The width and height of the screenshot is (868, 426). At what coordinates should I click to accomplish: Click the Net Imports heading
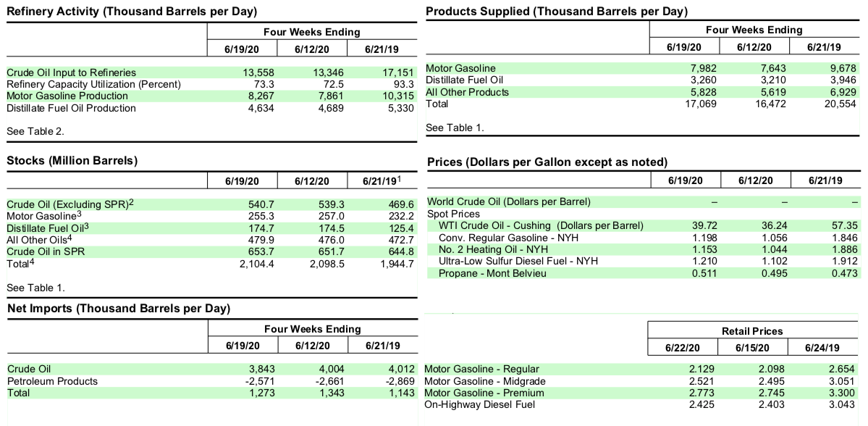[119, 309]
